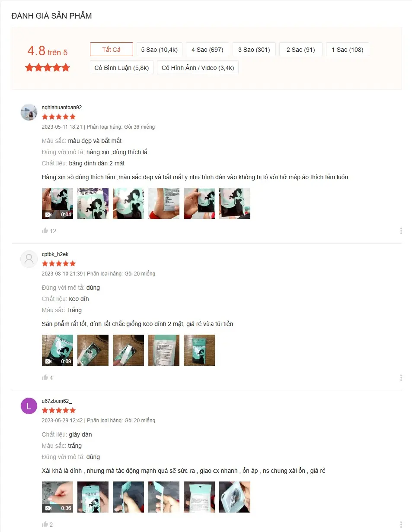
Task: Like the review by u67zbum62_
Action: 45,524
